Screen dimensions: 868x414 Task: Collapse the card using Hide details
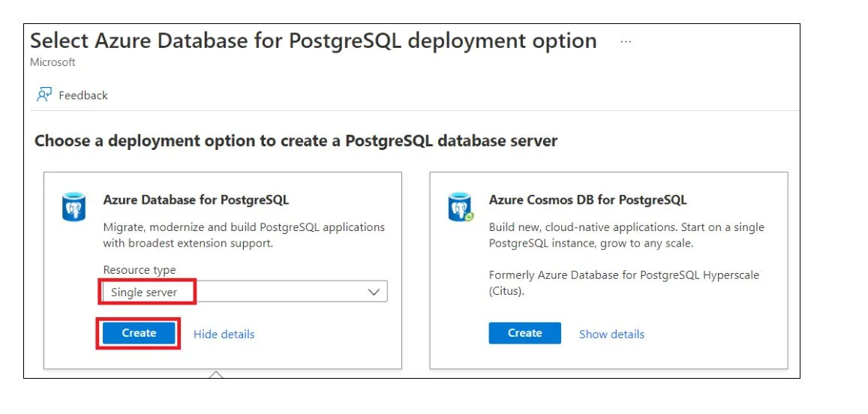[x=224, y=334]
